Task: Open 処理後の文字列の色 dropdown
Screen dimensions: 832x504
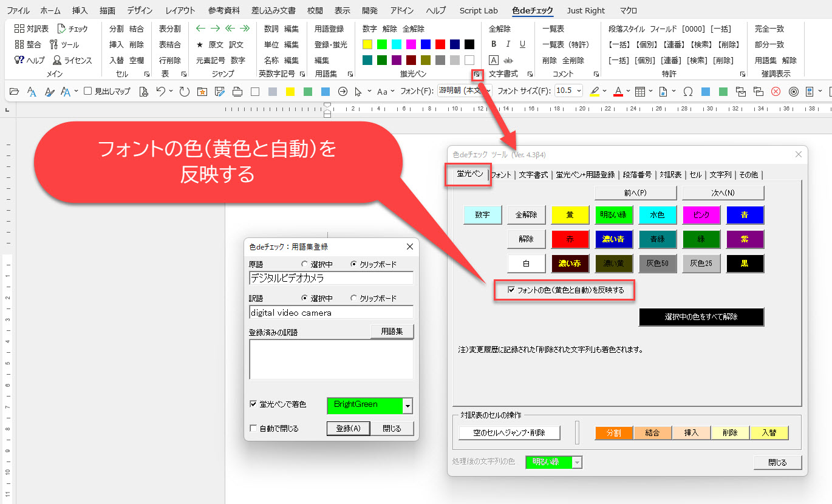Action: tap(577, 462)
